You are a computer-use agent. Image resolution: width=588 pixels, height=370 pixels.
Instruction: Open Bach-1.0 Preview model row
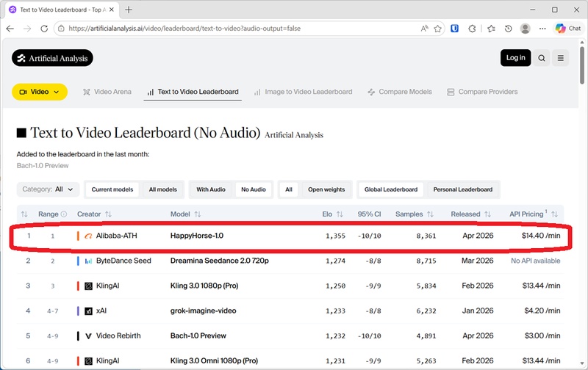pyautogui.click(x=198, y=336)
